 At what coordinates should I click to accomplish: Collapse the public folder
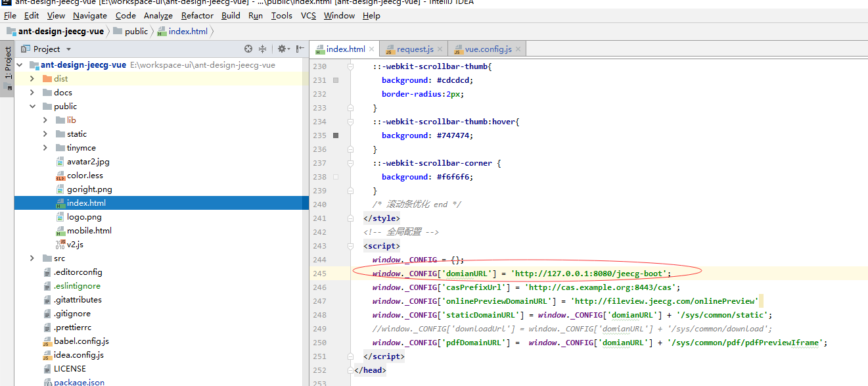coord(32,107)
